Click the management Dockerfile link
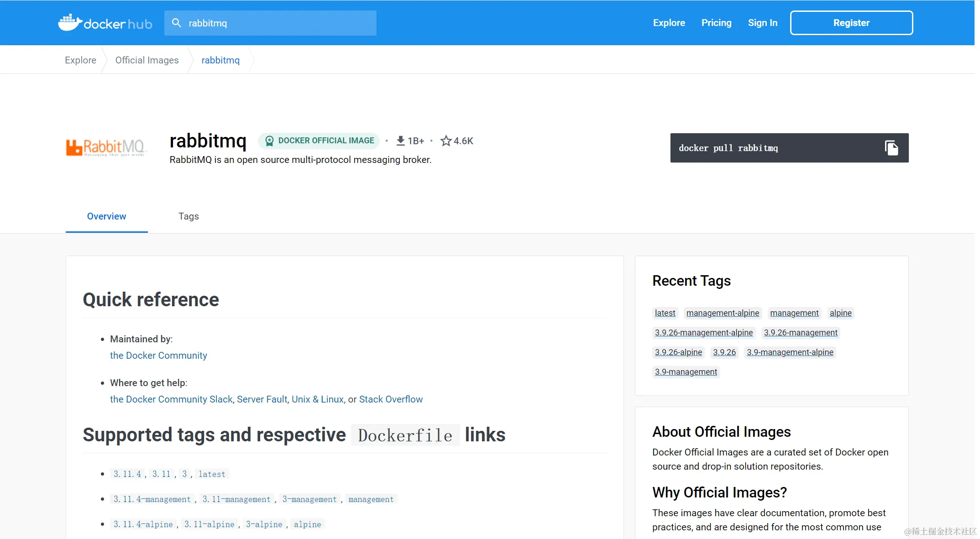 coord(371,499)
